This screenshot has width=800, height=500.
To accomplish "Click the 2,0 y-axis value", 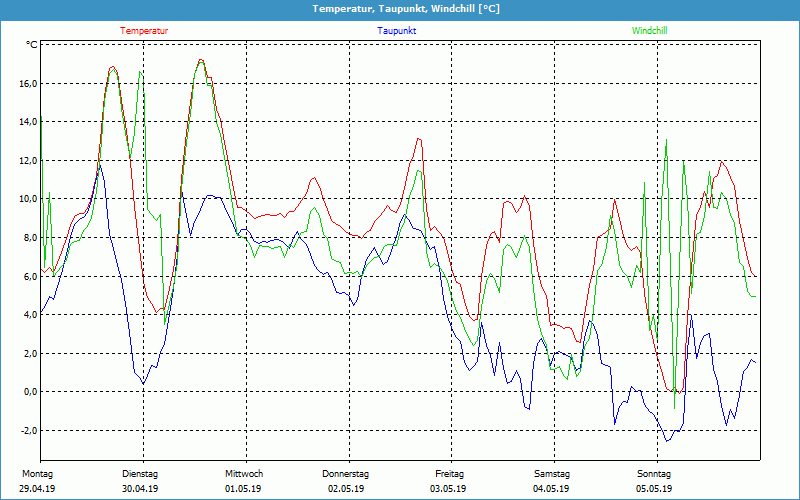I will (30, 354).
